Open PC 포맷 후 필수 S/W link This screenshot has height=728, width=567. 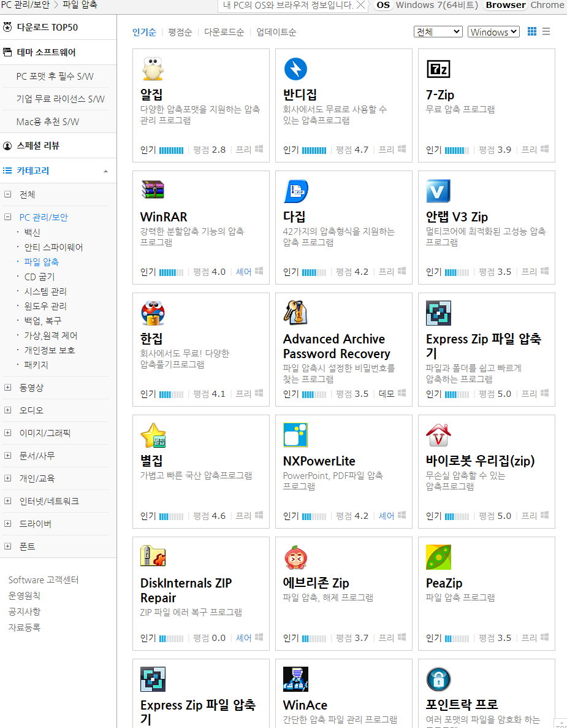tap(55, 76)
